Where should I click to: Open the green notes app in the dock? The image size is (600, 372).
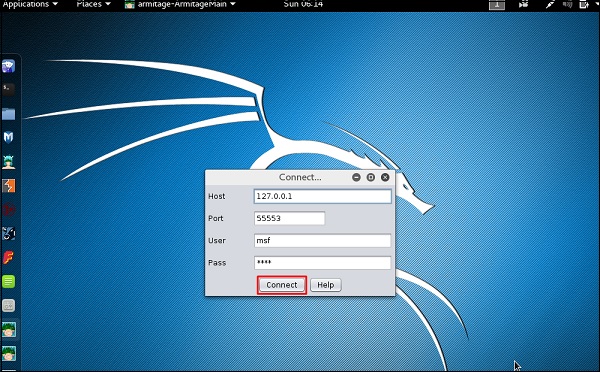point(8,282)
